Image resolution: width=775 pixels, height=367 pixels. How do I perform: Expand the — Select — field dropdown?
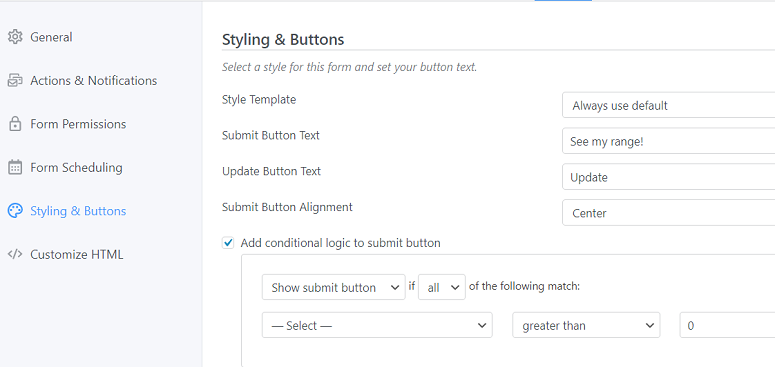(377, 326)
